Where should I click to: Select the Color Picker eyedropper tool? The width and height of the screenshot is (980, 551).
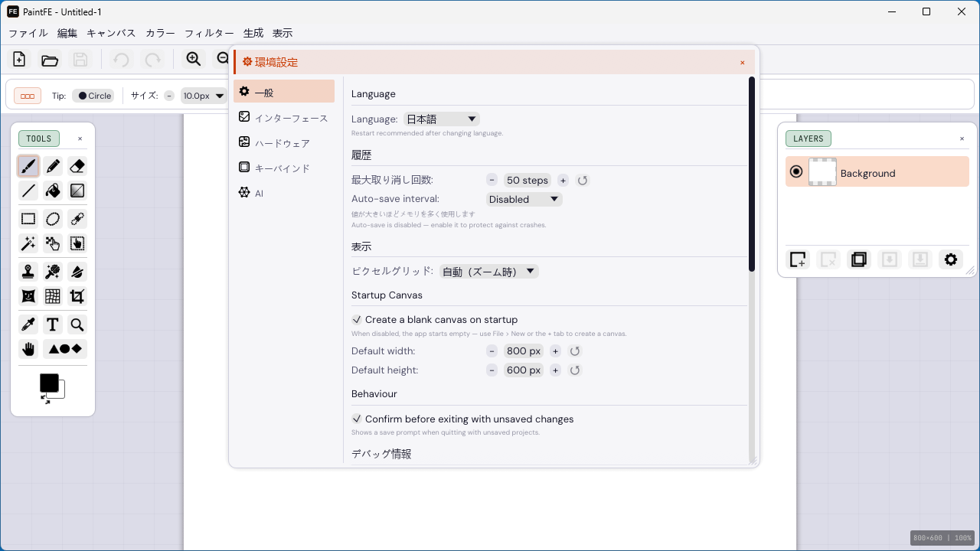pos(28,324)
